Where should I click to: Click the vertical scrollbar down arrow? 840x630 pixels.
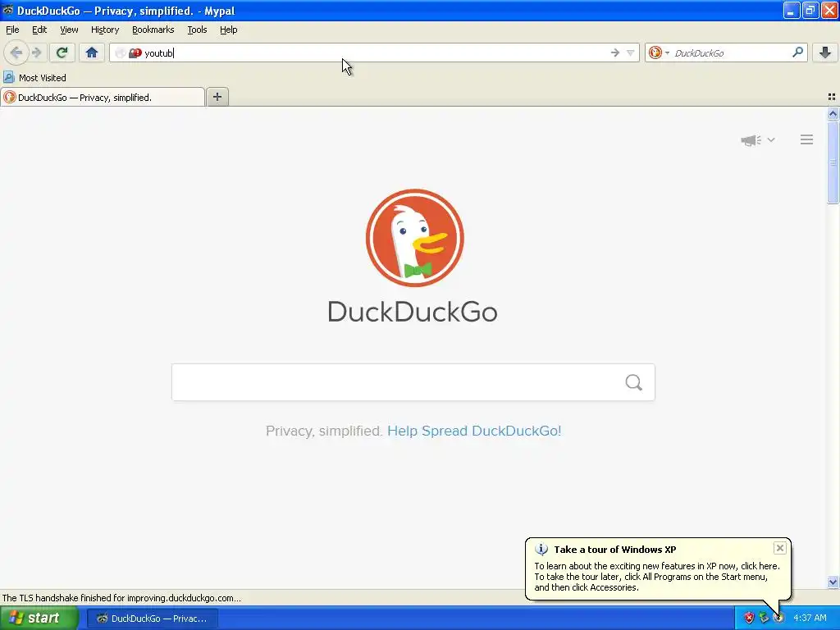tap(833, 582)
